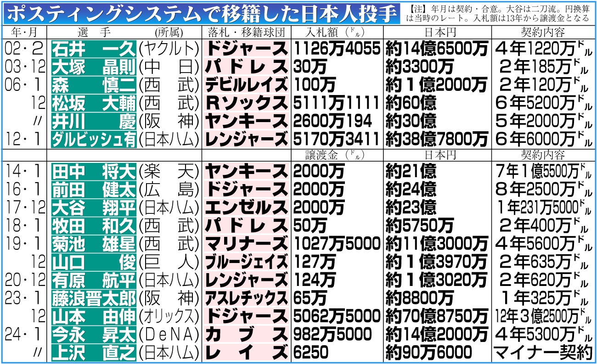Click the '落札・移籍球団' column header
Screen dimensions: 597x364
coord(247,32)
